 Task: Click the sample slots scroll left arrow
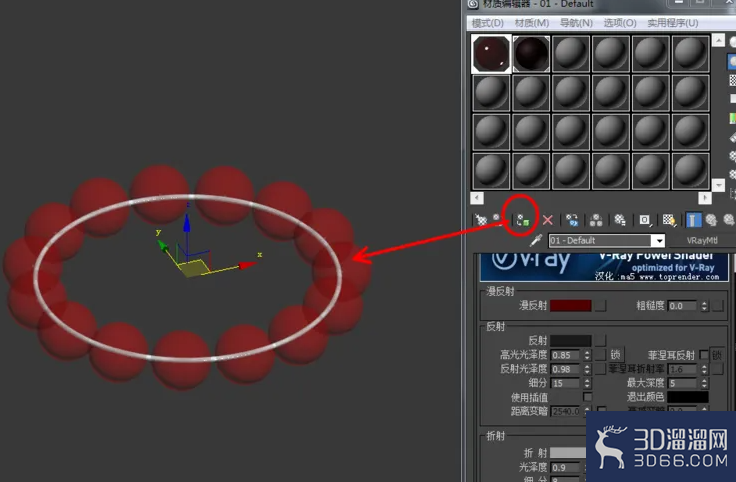(x=477, y=198)
